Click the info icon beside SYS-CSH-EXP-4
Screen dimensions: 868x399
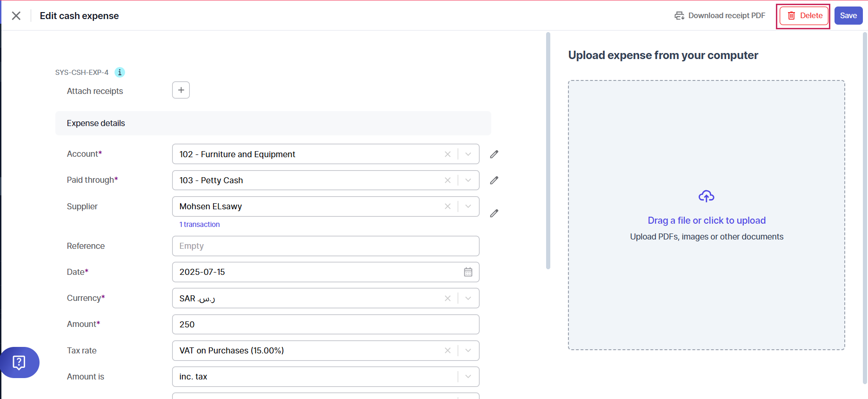[x=120, y=72]
